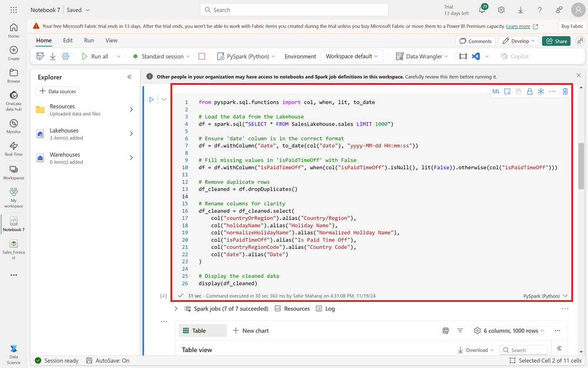Viewport: 588px width, 368px height.
Task: Open the OneLake data hub
Action: 14,101
